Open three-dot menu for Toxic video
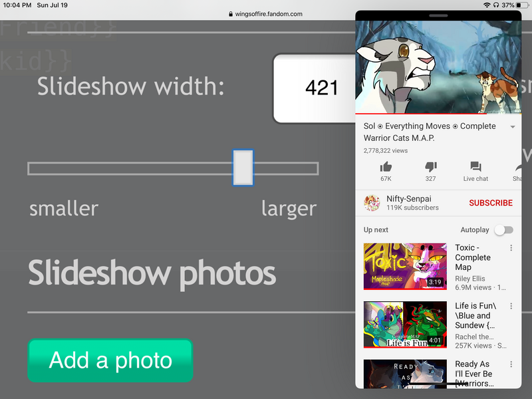 pyautogui.click(x=511, y=248)
